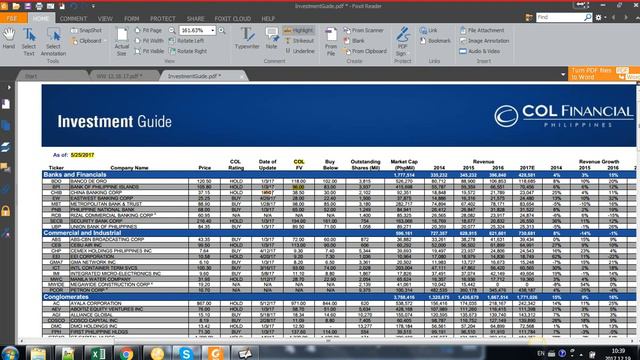Click Turn PDF files to Word banner
640x360 pixels.
tap(604, 73)
